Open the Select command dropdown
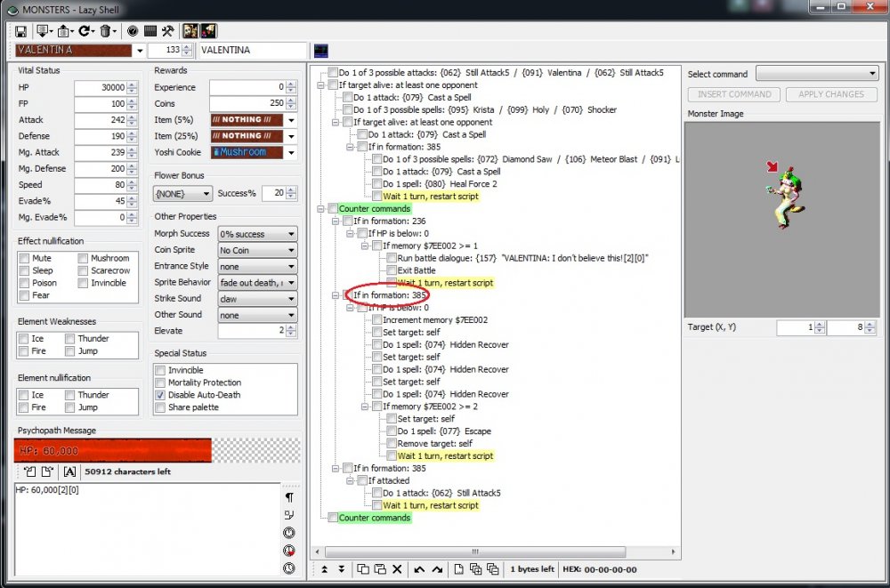 pyautogui.click(x=817, y=74)
